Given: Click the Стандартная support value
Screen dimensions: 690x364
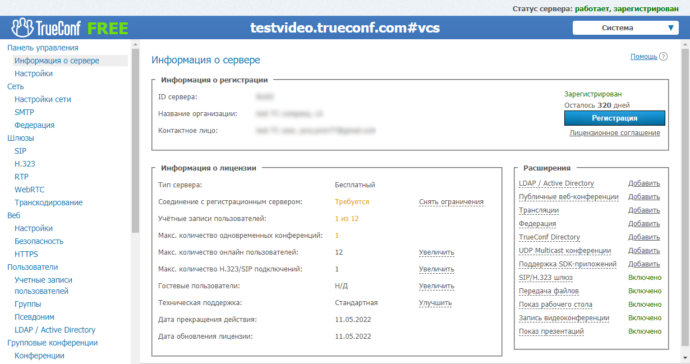Looking at the screenshot, I should [356, 303].
